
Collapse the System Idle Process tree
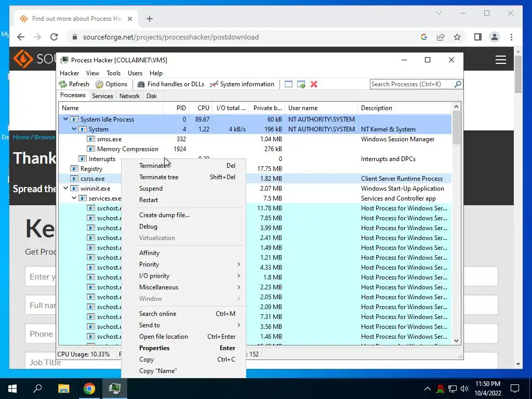tap(66, 119)
